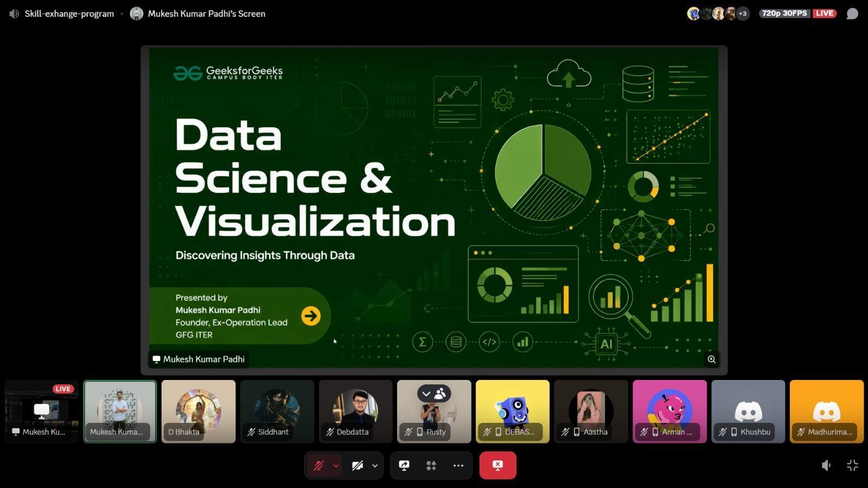
Task: Click the Mukesh Kumar Padhi stream label
Action: tap(199, 359)
